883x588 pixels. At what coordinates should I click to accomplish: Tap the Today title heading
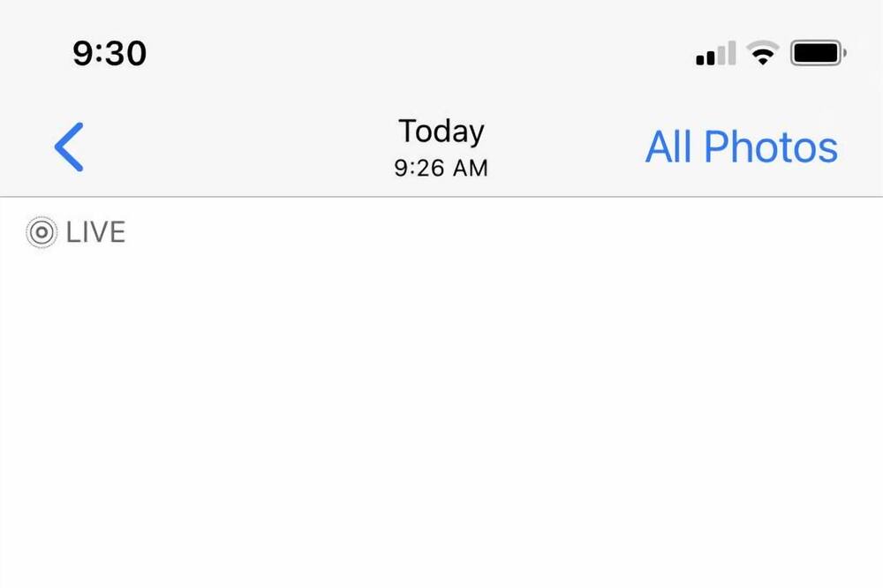click(441, 132)
